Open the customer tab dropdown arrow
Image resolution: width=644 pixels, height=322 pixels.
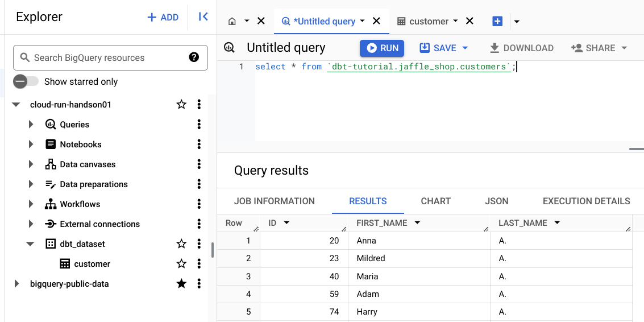coord(455,21)
